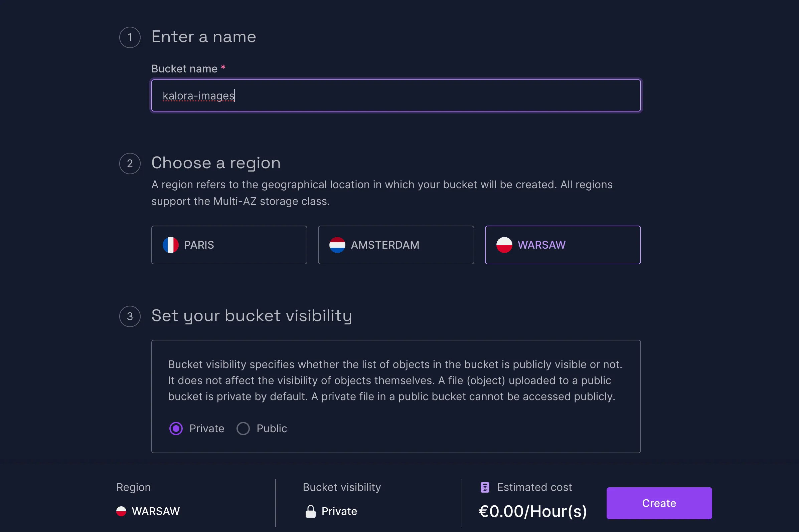799x532 pixels.
Task: Click the French flag icon for Paris
Action: point(171,245)
